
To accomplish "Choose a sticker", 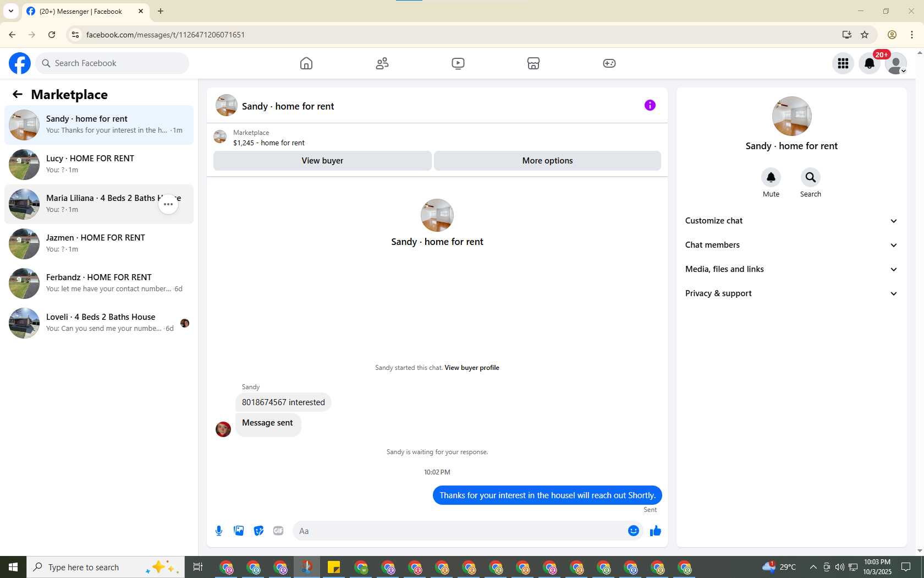I will (258, 531).
